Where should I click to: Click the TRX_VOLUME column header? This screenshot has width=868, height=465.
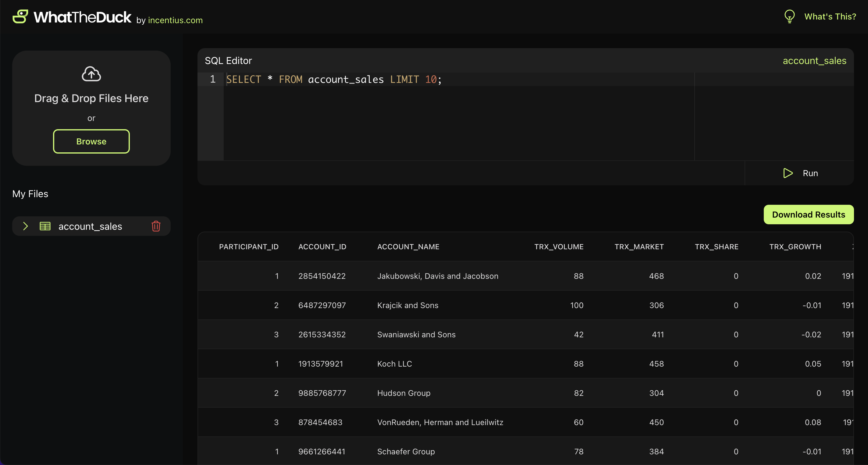point(559,247)
